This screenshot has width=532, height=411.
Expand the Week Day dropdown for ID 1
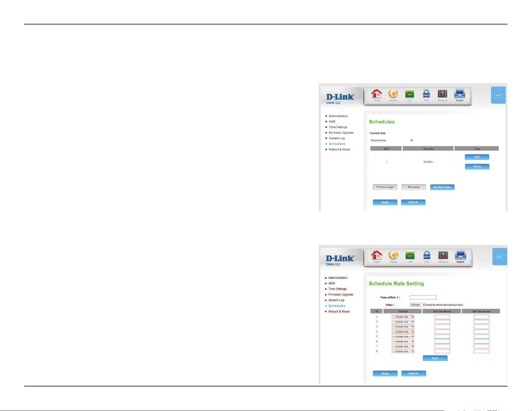click(x=403, y=317)
